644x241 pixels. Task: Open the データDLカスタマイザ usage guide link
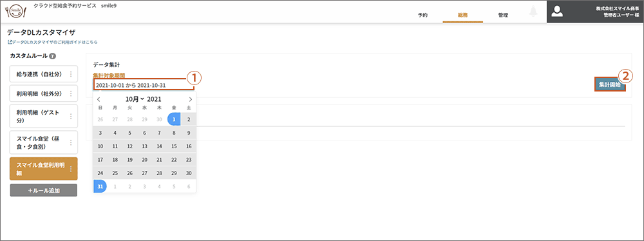click(53, 42)
